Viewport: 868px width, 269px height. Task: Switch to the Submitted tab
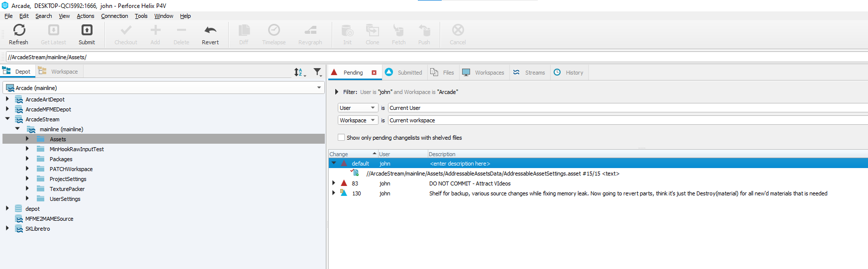[404, 73]
